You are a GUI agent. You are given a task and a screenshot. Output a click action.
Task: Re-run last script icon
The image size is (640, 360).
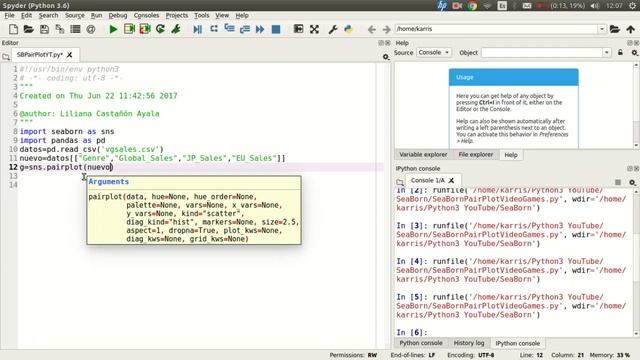click(x=160, y=29)
